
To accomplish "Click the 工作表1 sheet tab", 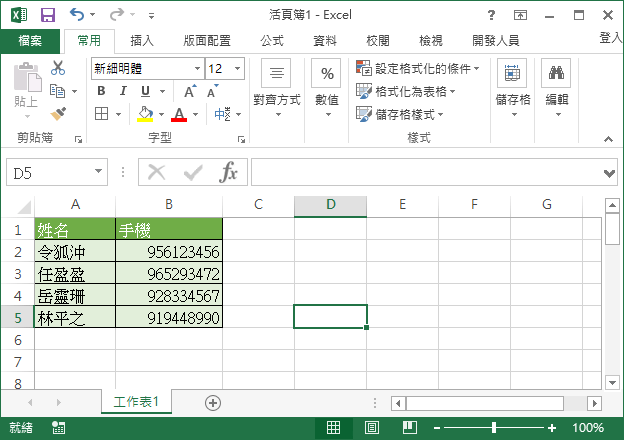I will 136,402.
